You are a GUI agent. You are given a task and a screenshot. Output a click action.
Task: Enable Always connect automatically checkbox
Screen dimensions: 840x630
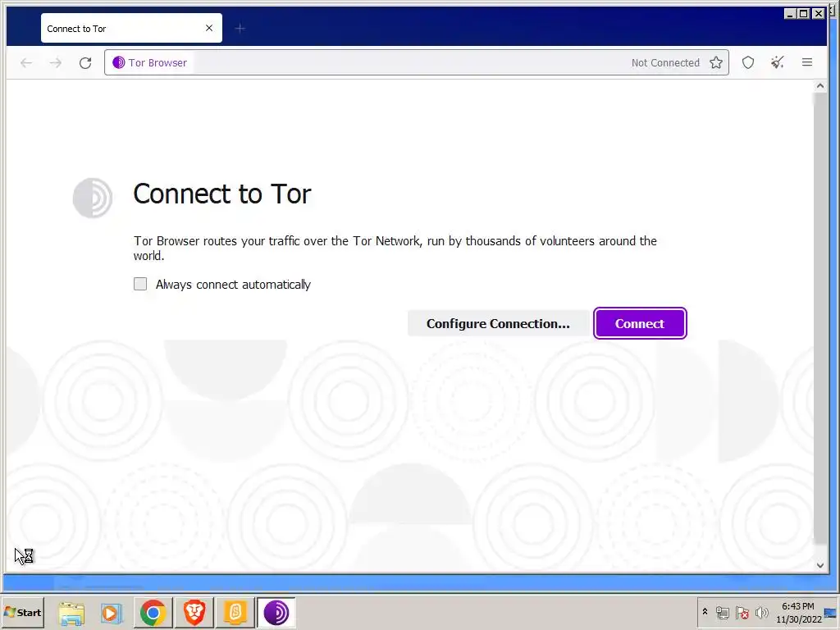[x=140, y=284]
